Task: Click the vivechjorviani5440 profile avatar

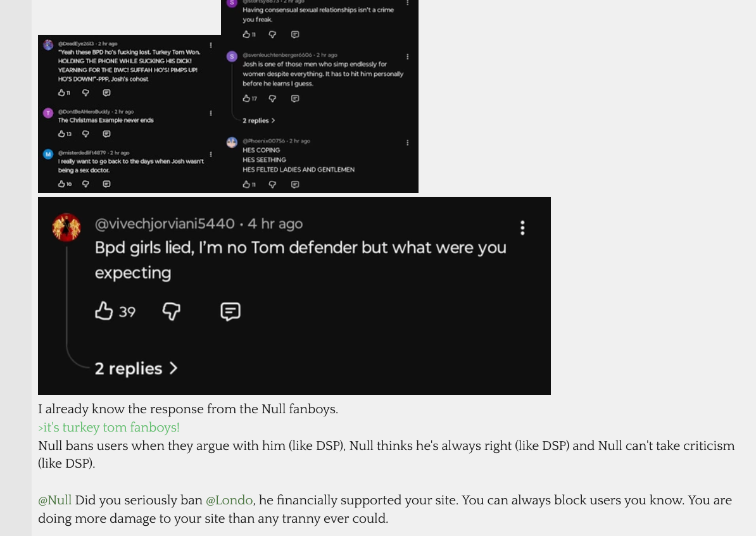Action: 66,227
